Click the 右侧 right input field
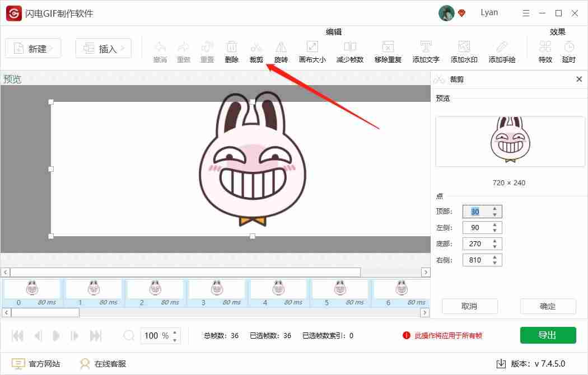The image size is (588, 375). (x=482, y=260)
